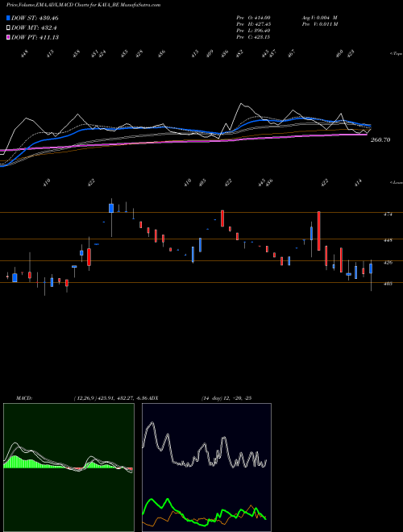Click the '<Lows' marker at right edge
The image size is (403, 532).
pos(397,182)
